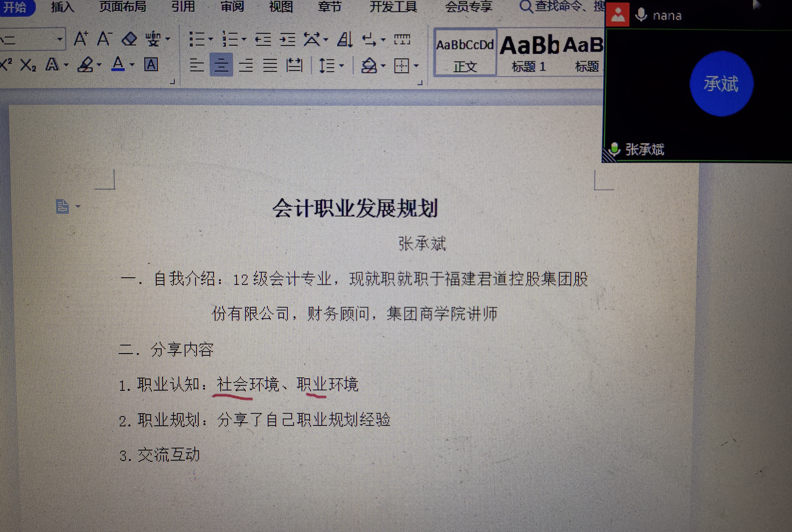Toggle justify alignment
This screenshot has height=532, width=792.
coord(270,65)
